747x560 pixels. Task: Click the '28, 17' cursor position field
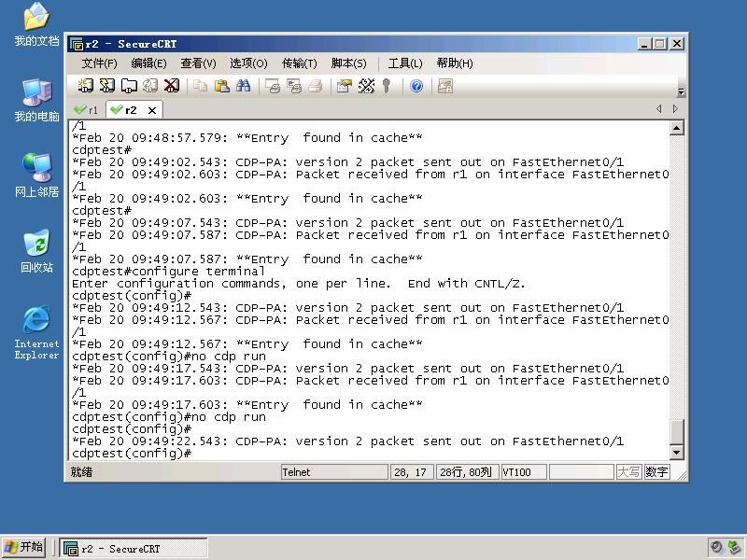[411, 472]
